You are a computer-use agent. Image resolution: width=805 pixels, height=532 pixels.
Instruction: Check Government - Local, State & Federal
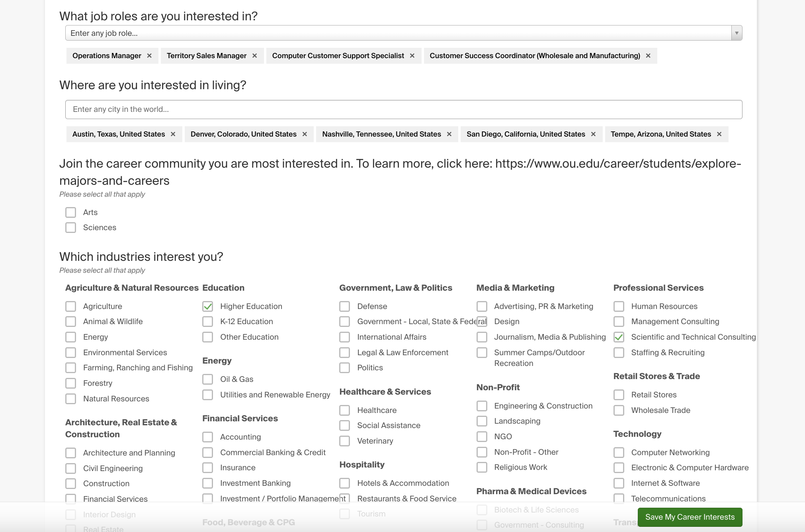[345, 321]
